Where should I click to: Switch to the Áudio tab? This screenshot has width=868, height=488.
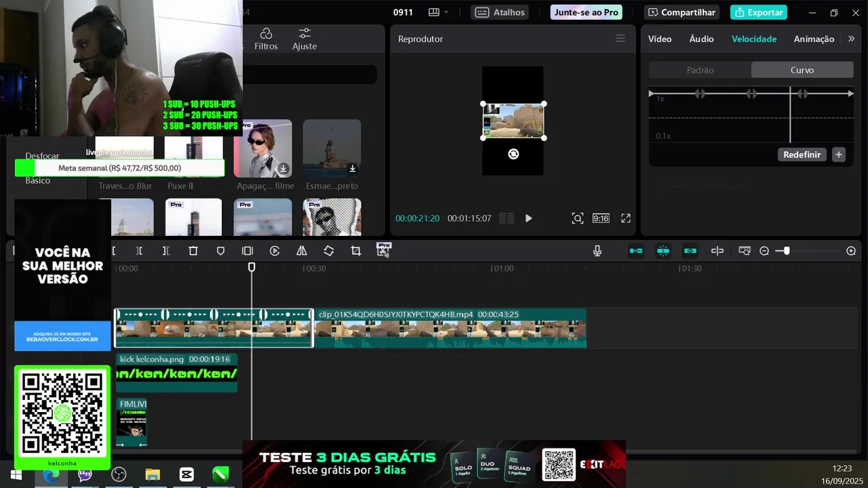[x=701, y=39]
